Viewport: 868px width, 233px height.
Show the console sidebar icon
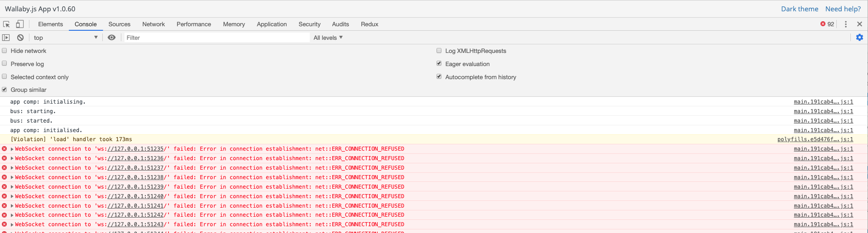click(x=6, y=38)
